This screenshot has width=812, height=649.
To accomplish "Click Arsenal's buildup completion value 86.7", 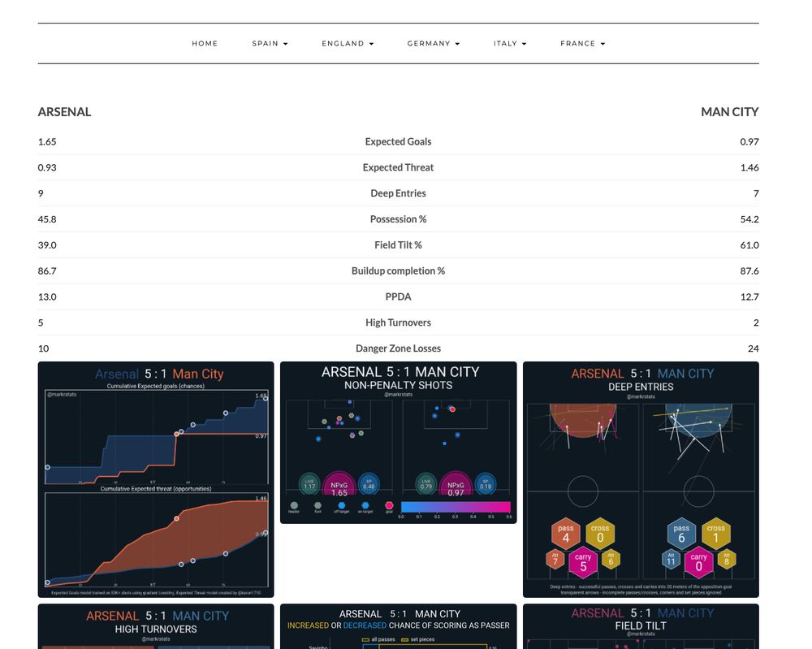I will click(47, 271).
